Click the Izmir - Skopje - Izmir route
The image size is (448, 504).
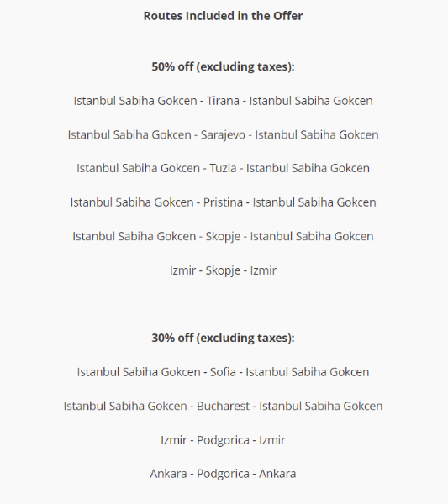[223, 270]
